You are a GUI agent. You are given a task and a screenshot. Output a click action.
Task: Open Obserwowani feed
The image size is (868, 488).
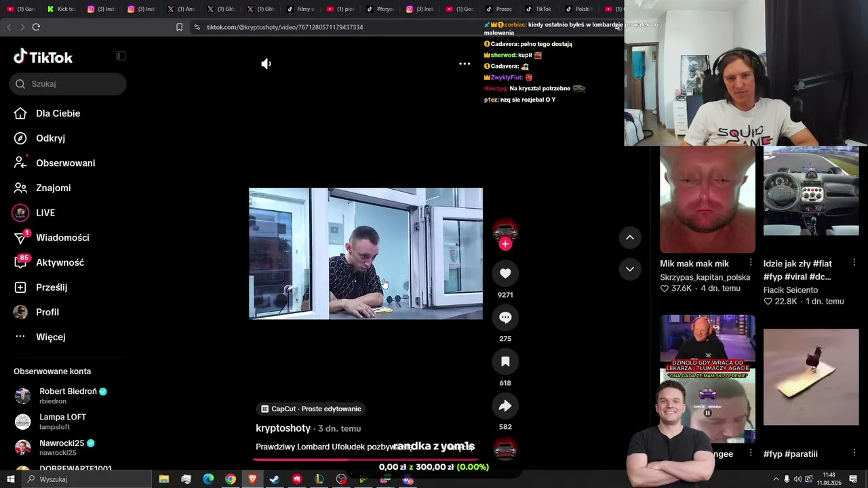pyautogui.click(x=56, y=163)
